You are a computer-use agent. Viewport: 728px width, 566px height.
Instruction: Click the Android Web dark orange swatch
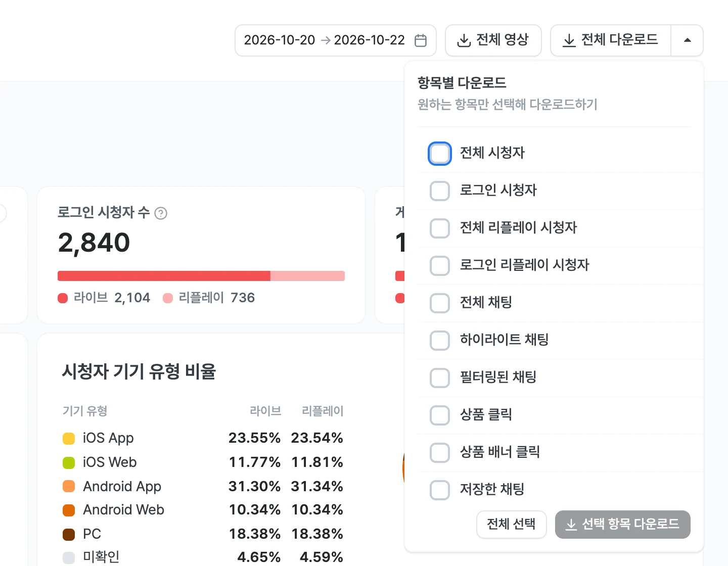point(69,510)
